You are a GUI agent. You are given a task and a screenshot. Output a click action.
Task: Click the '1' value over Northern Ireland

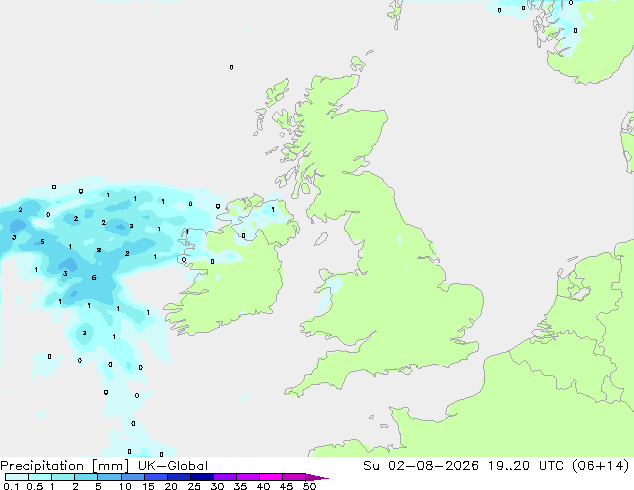point(273,209)
